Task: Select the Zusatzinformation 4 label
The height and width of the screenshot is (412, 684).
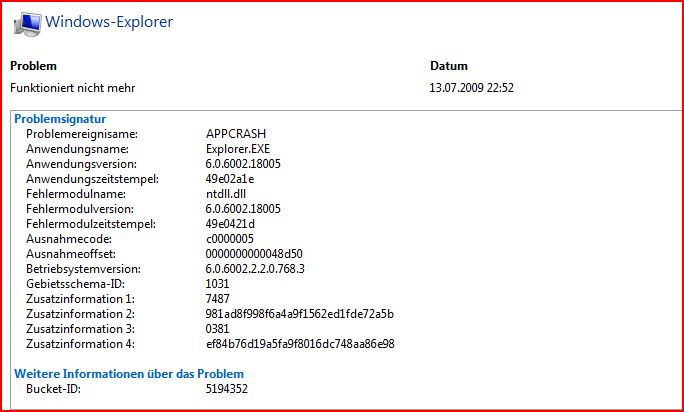Action: (80, 344)
